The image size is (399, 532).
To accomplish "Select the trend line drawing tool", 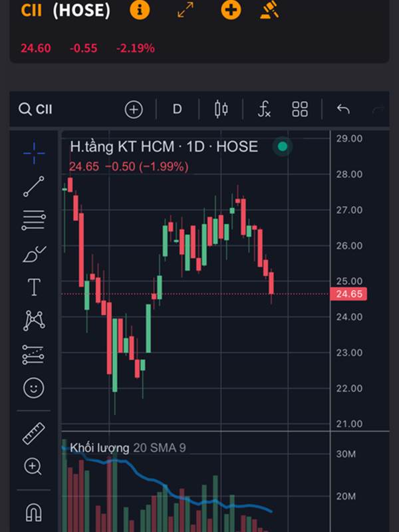I will [34, 187].
